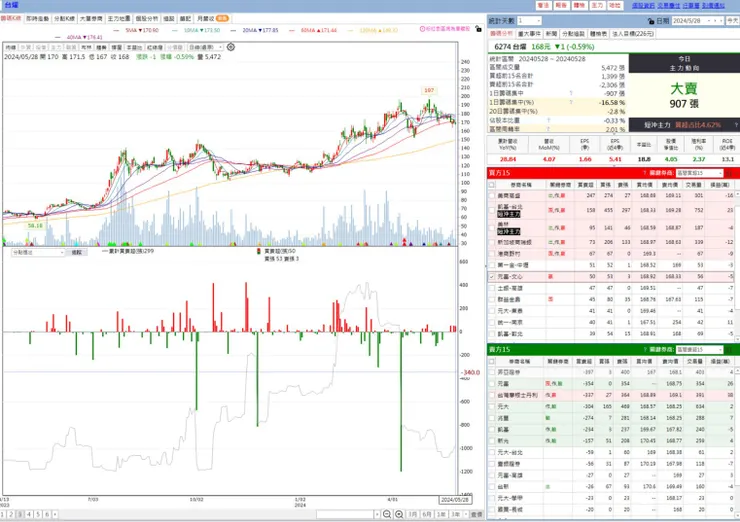Image resolution: width=740 pixels, height=522 pixels.
Task: Toggle 本益比 indicator on chart toolbar
Action: click(x=135, y=47)
